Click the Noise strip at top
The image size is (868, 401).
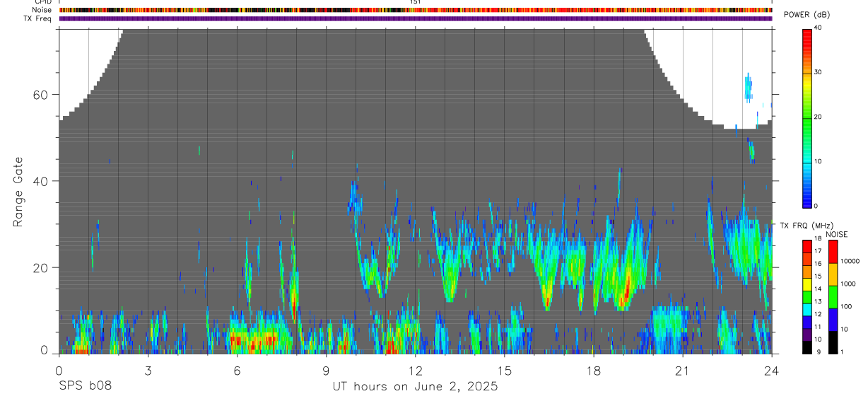(x=416, y=10)
